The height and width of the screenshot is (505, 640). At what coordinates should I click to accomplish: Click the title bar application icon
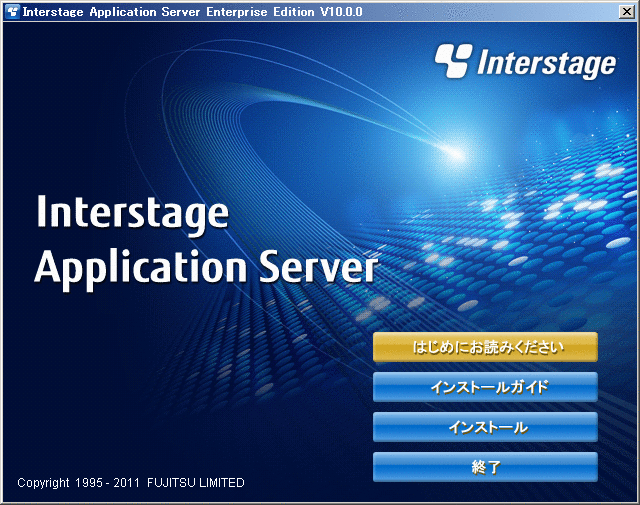[x=13, y=11]
